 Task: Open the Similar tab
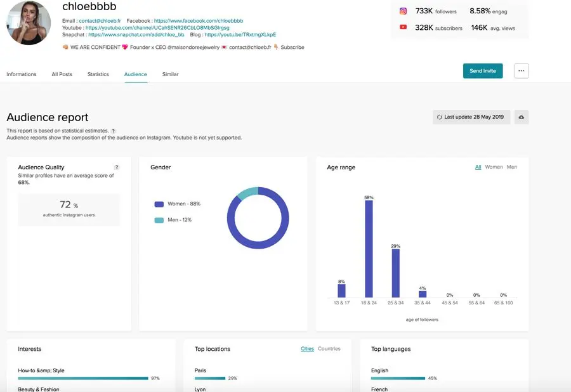[x=170, y=74]
